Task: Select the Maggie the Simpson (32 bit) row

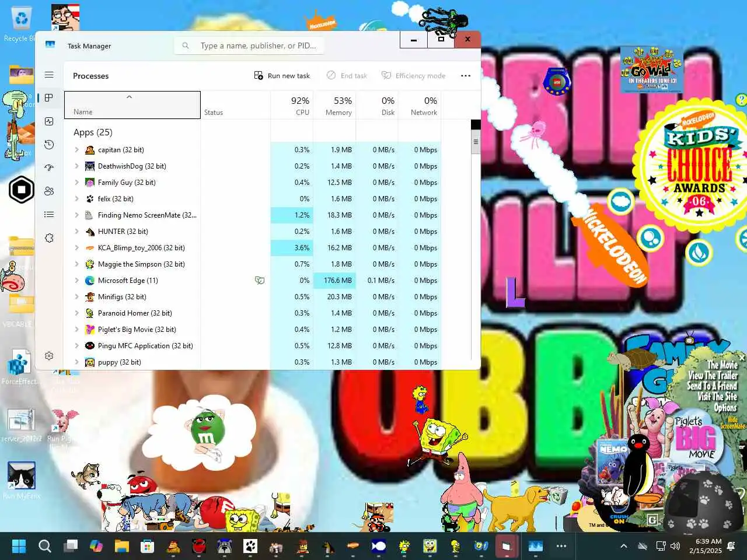Action: click(x=253, y=264)
